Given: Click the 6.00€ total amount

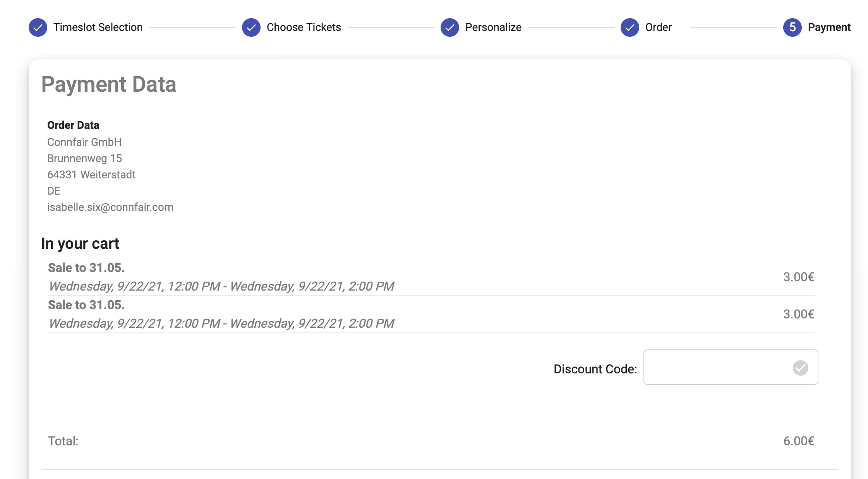Looking at the screenshot, I should [x=798, y=441].
